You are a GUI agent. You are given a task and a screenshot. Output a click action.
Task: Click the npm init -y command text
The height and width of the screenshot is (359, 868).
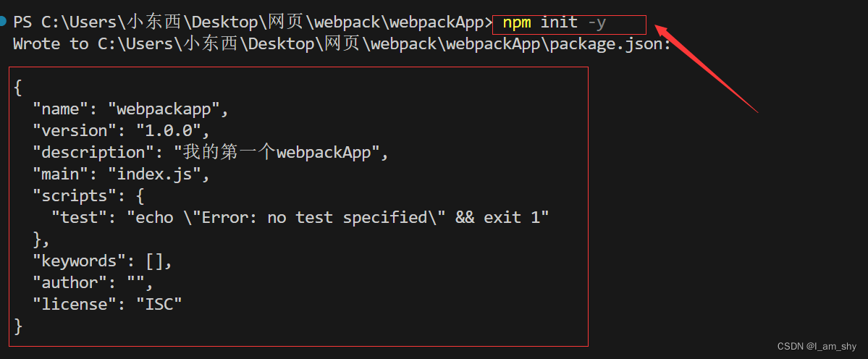point(554,23)
